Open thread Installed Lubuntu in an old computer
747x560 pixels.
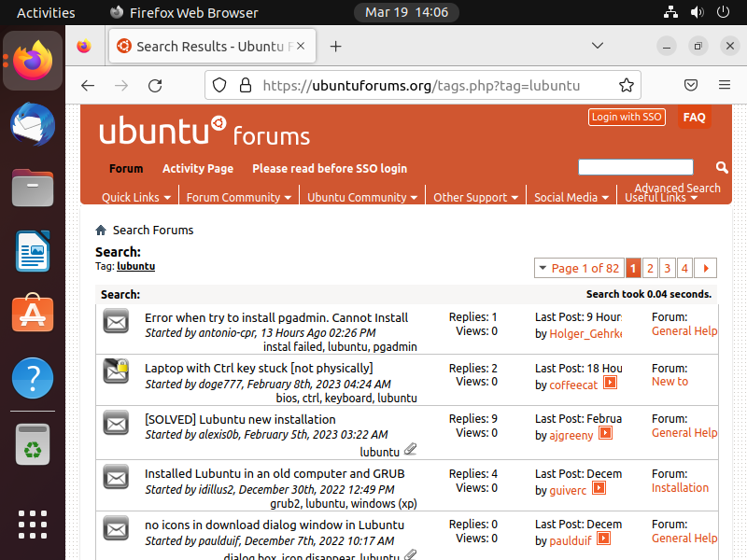pyautogui.click(x=275, y=474)
